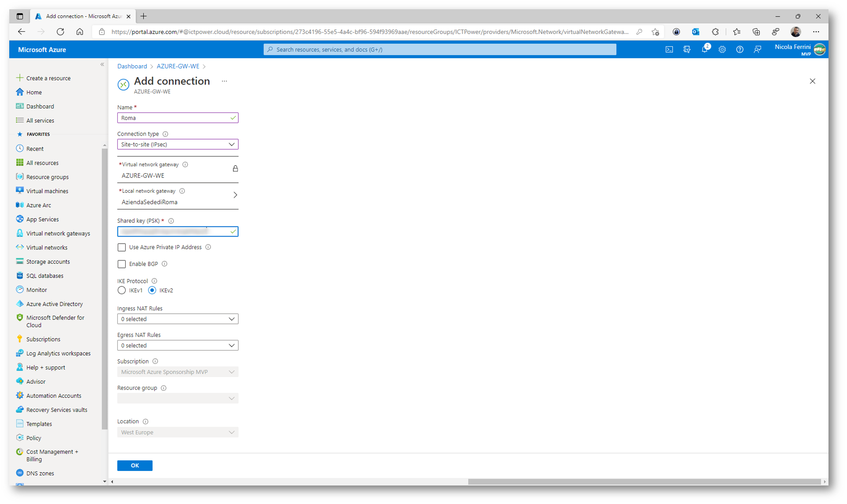Viewport: 847px width, 504px height.
Task: Click the horizontal scrollbar at the bottom
Action: [644, 482]
